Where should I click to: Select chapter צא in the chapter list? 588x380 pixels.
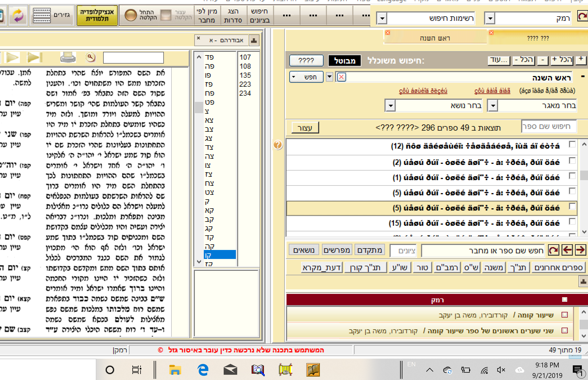pos(209,120)
